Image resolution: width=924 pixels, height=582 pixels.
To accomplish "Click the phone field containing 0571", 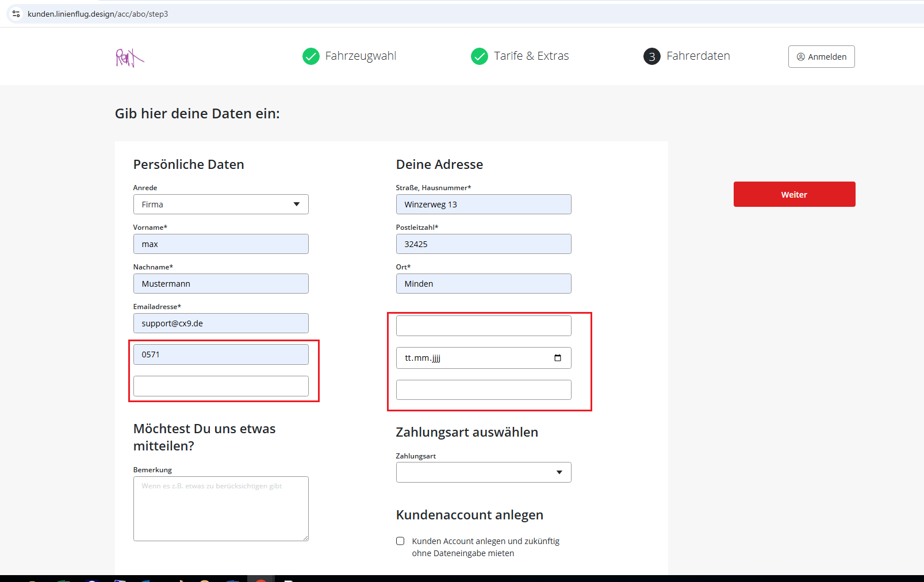I will tap(221, 354).
